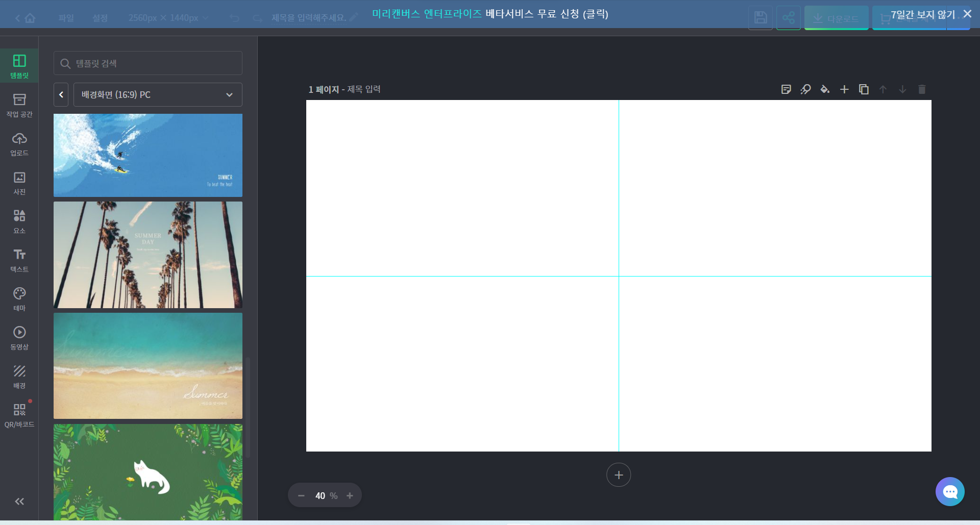
Task: Click the template list scrollbar
Action: 248,407
